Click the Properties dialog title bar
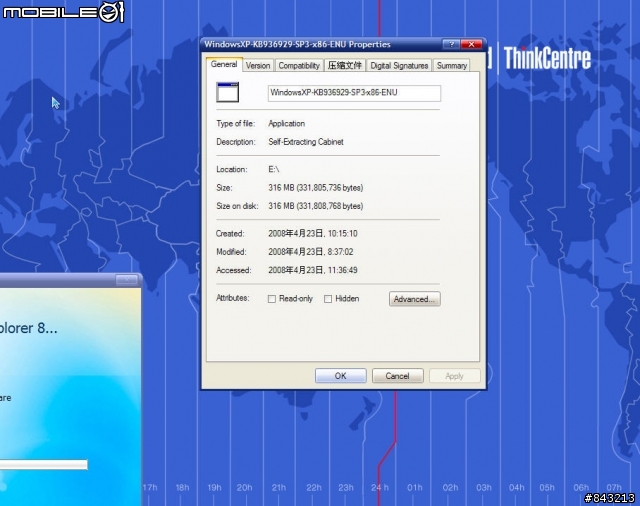The image size is (640, 506). 322,44
